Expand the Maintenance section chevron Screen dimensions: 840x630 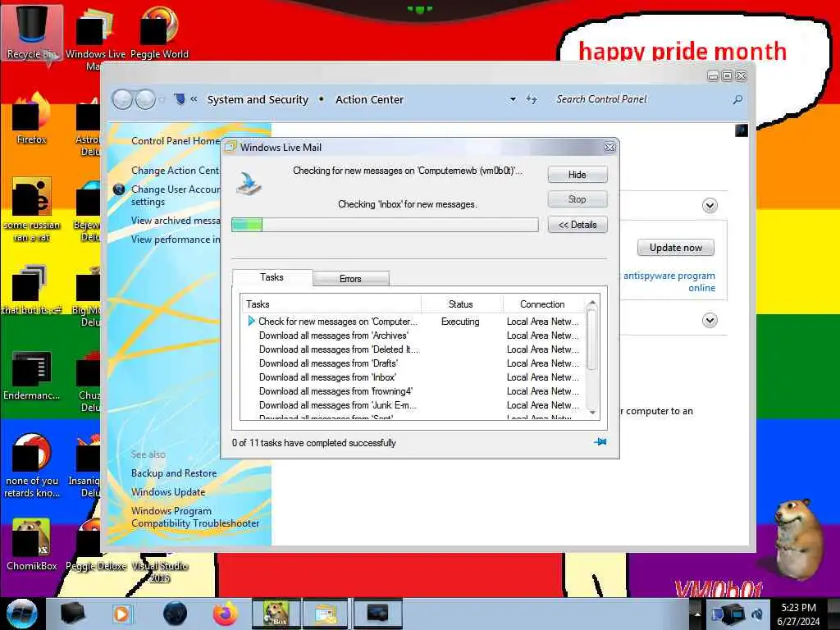[710, 321]
